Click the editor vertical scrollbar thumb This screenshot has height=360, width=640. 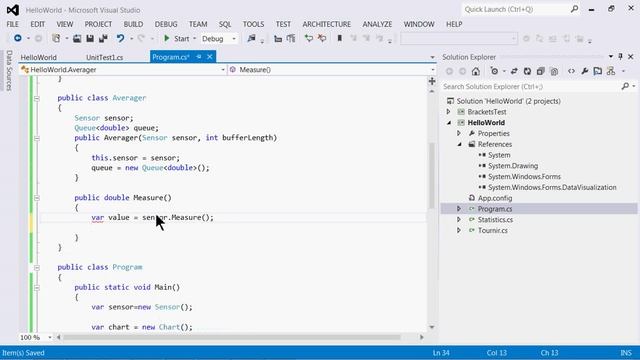(x=432, y=176)
